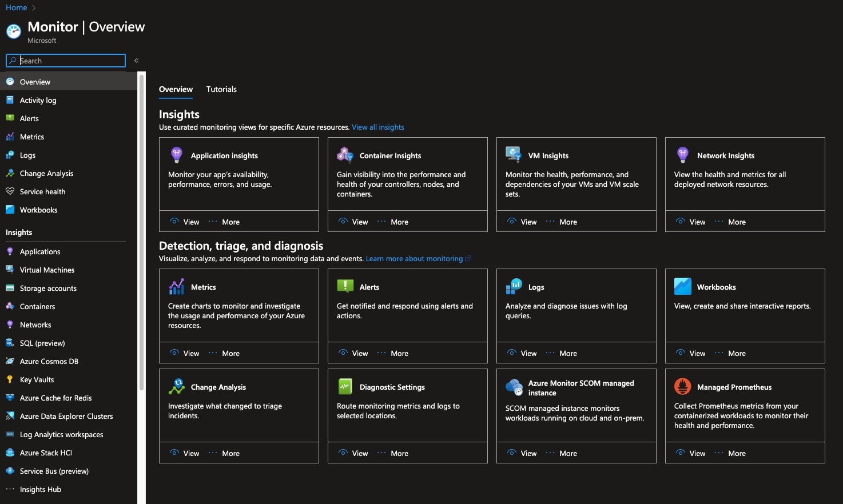
Task: Click View on the Workbooks card
Action: [x=691, y=353]
